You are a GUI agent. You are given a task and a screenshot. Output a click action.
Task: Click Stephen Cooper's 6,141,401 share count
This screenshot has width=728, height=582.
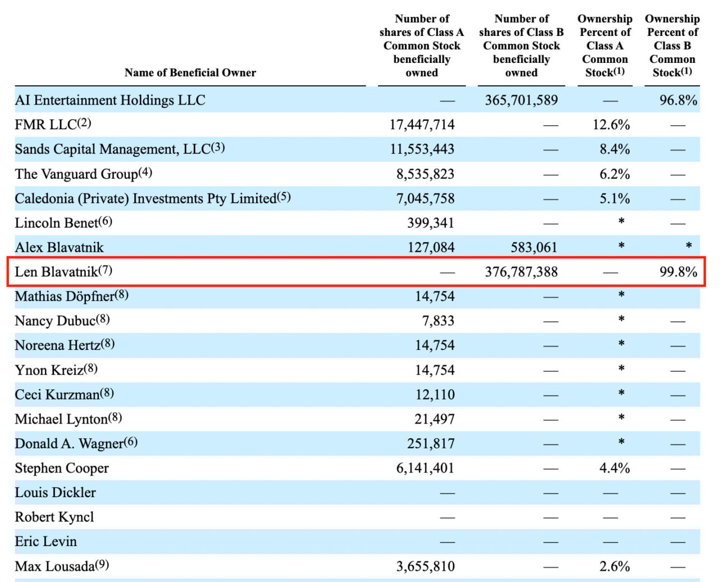425,468
